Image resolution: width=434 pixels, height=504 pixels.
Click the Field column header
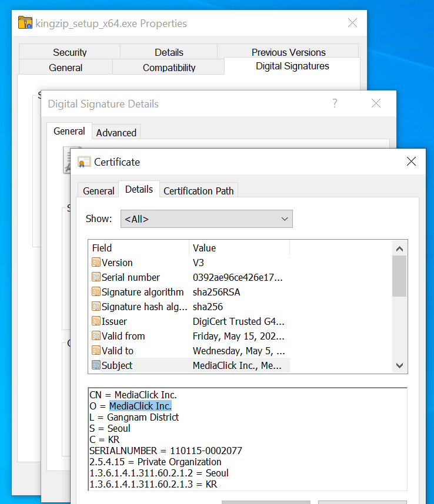[x=139, y=248]
